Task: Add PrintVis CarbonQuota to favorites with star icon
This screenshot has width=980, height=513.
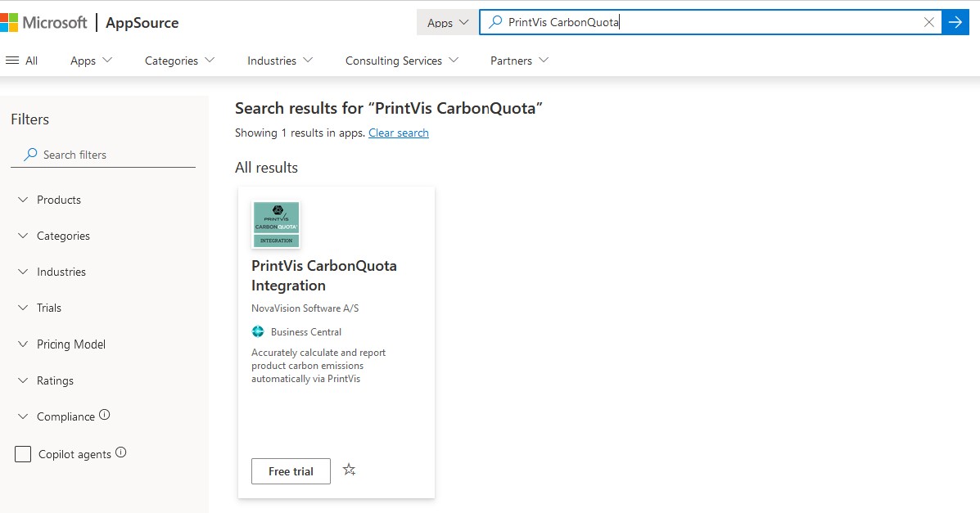Action: (x=350, y=470)
